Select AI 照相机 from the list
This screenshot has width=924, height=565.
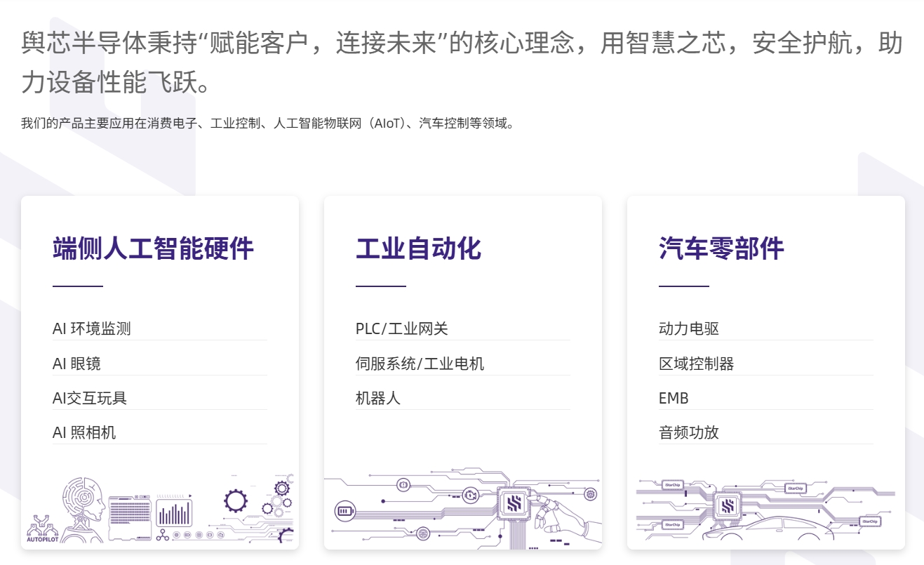[84, 432]
